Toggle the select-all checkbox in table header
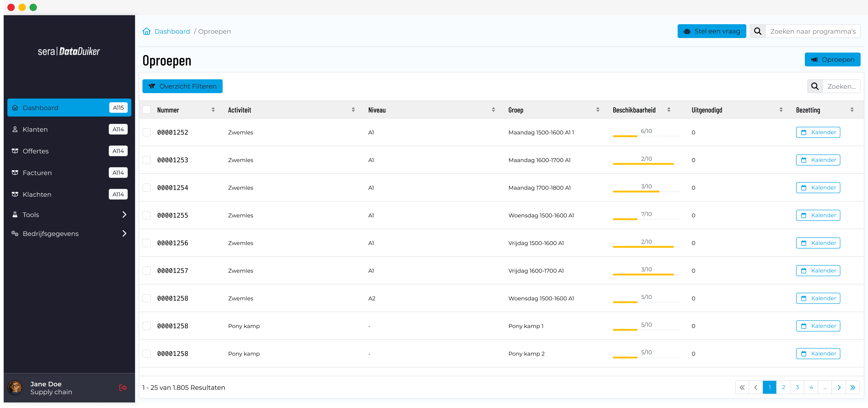 click(x=147, y=110)
